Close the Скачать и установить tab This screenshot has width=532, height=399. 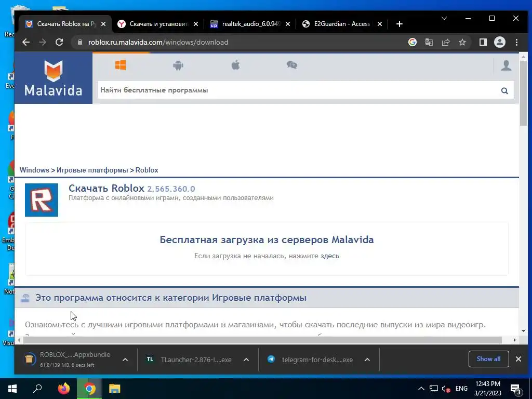click(196, 24)
